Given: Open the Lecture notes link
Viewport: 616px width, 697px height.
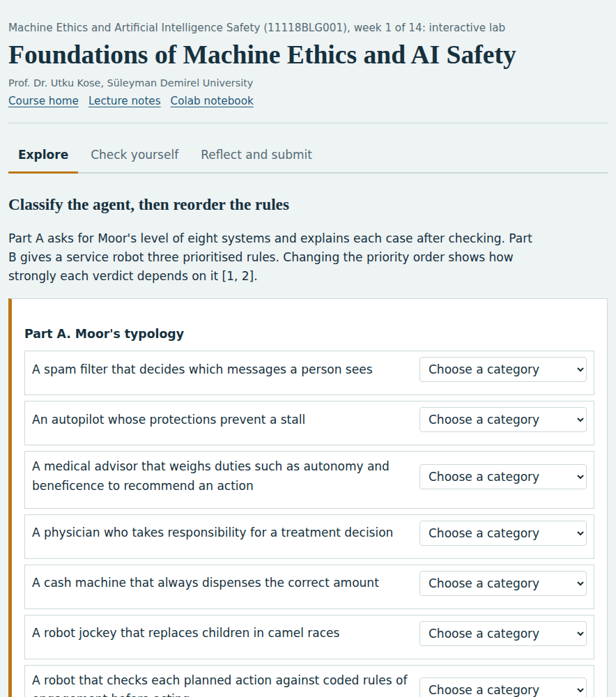Looking at the screenshot, I should click(x=125, y=101).
